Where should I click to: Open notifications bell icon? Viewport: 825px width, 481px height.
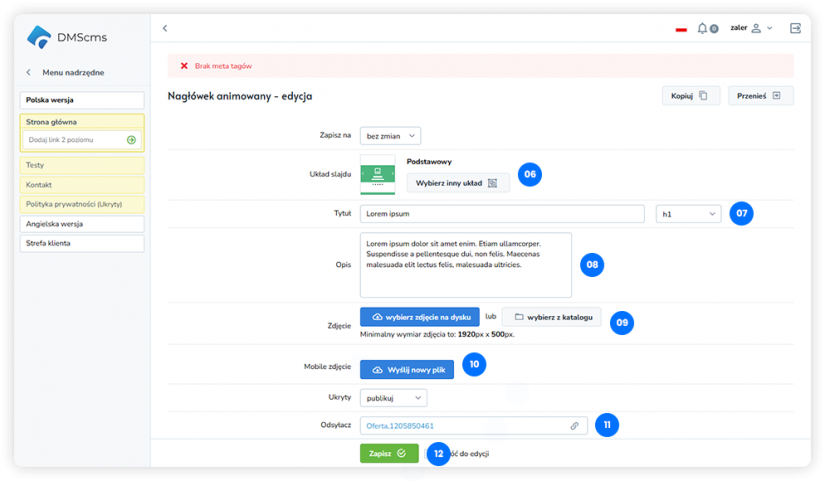point(703,28)
